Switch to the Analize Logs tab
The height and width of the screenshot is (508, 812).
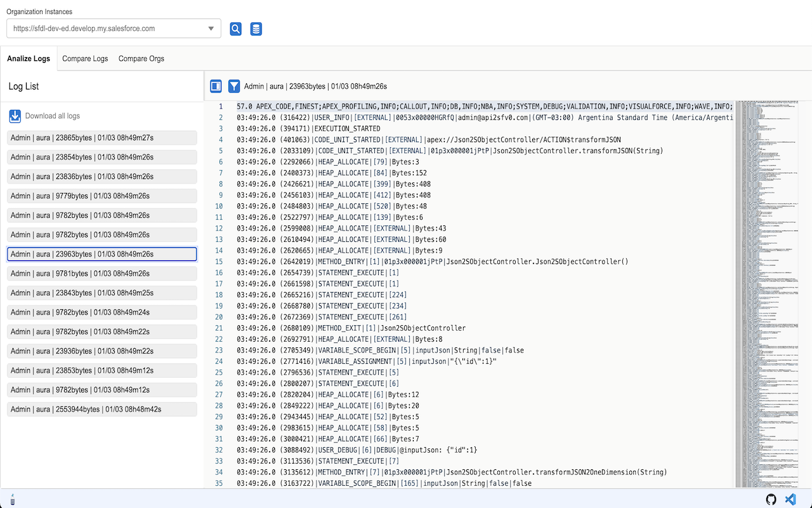coord(29,58)
